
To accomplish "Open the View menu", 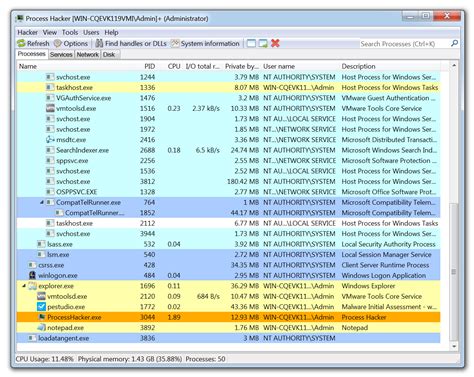I will point(50,32).
